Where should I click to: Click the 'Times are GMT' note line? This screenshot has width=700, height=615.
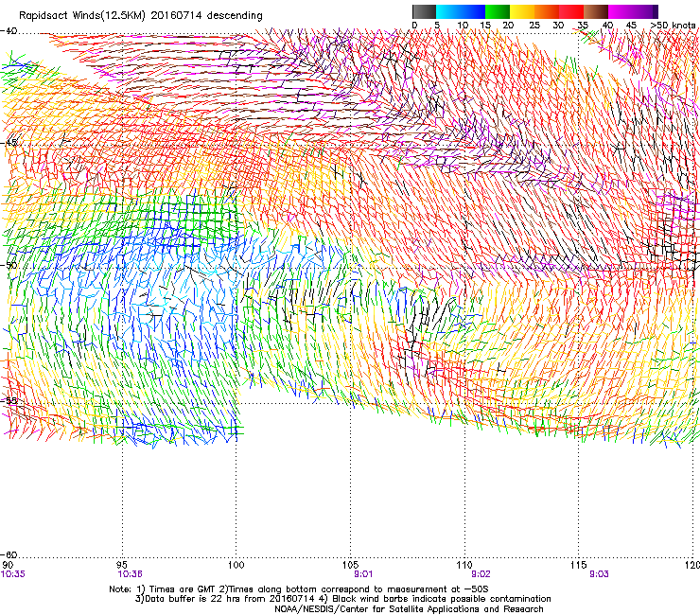(x=299, y=589)
